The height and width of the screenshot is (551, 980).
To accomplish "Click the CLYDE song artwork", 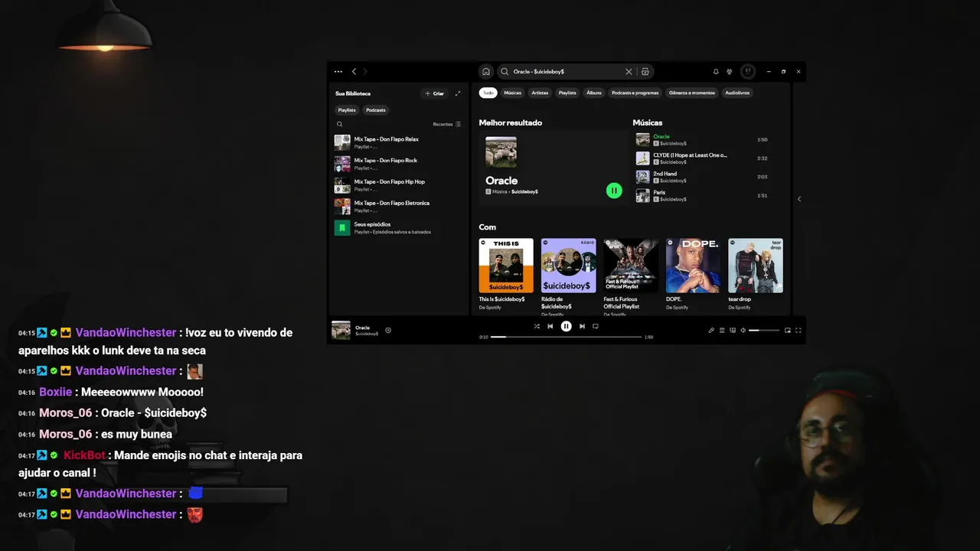I will point(642,158).
